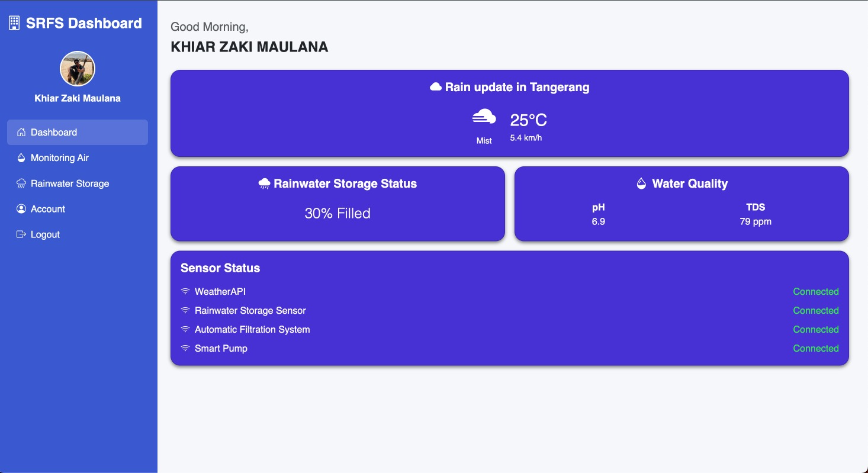Click Connected status for Automatic Filtration System
Image resolution: width=868 pixels, height=473 pixels.
click(x=816, y=329)
